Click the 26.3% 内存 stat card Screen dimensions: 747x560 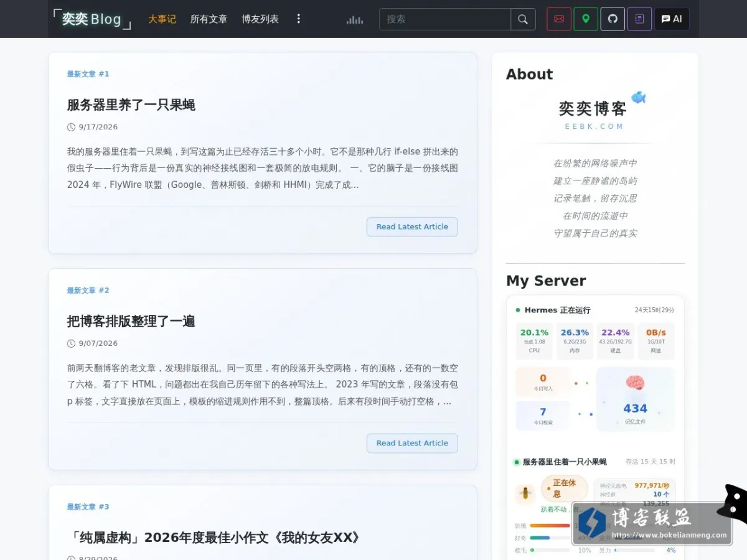point(575,341)
